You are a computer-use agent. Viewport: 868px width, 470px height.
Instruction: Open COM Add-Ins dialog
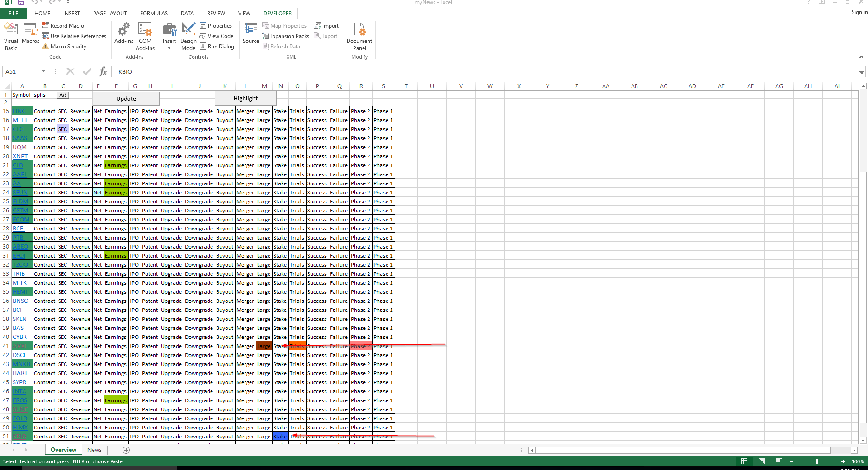click(x=145, y=37)
